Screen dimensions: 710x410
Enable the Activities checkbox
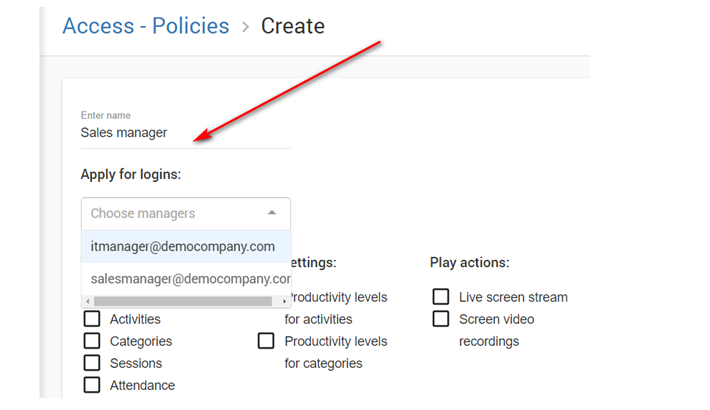[92, 319]
